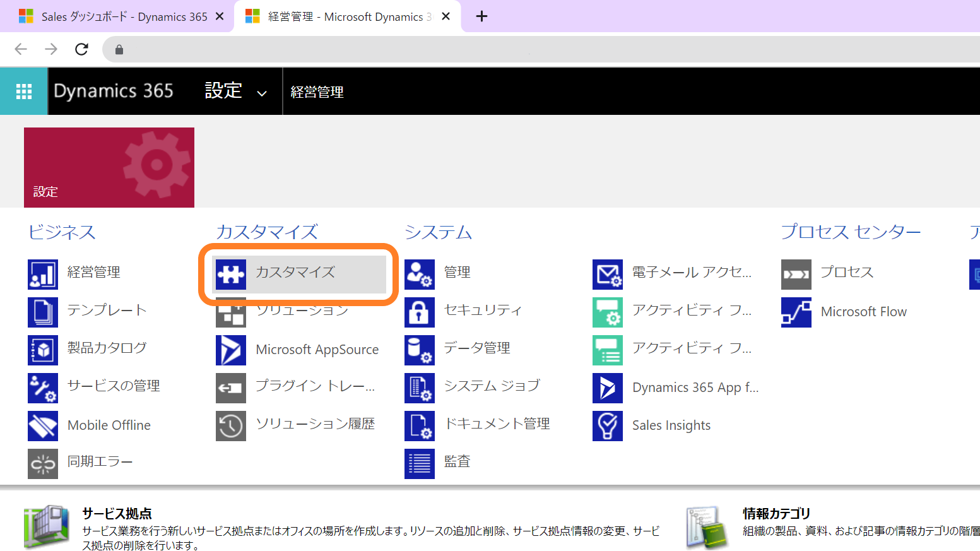Open a new browser tab
The width and height of the screenshot is (980, 551).
click(481, 16)
